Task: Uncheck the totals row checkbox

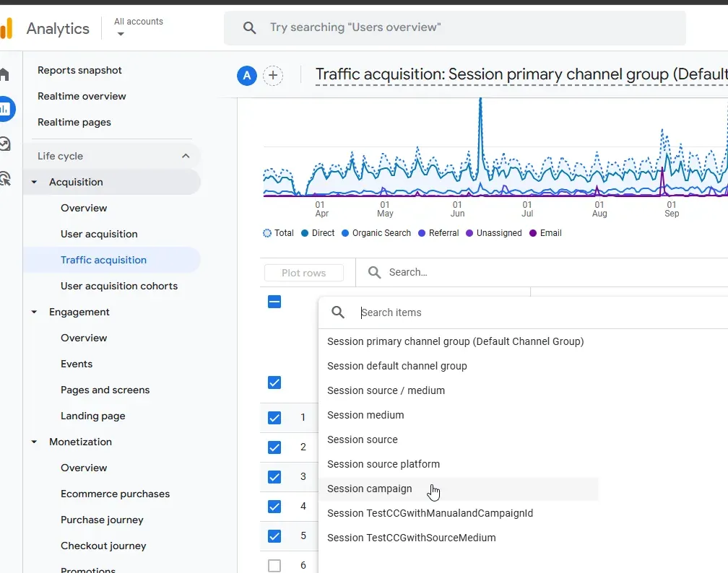Action: tap(274, 382)
